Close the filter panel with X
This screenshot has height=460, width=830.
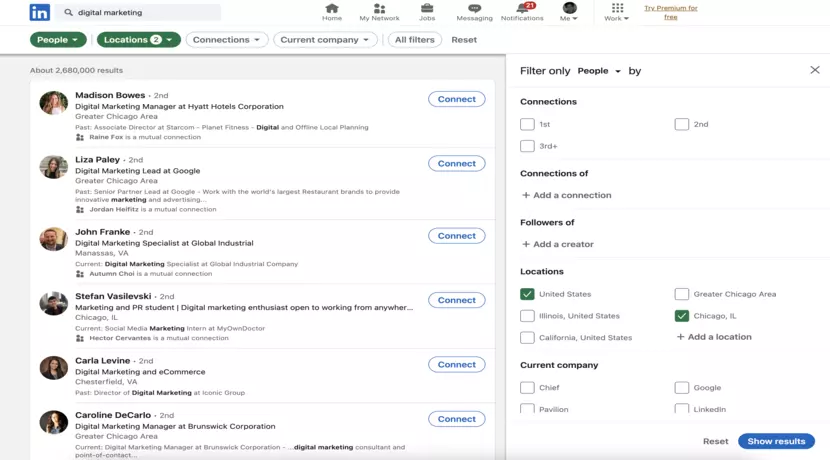[x=814, y=70]
